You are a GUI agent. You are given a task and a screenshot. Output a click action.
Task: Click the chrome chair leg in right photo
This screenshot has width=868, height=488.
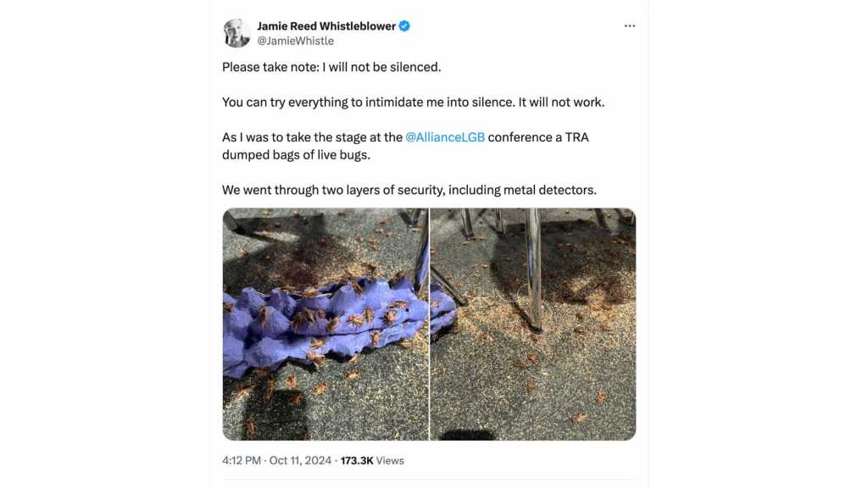point(535,271)
